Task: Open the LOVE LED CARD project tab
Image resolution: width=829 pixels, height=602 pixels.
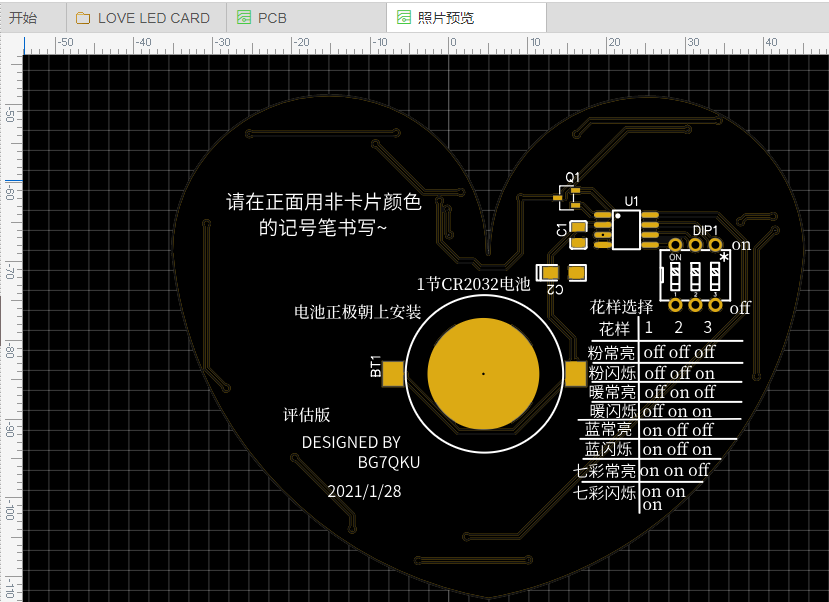Action: coord(153,18)
